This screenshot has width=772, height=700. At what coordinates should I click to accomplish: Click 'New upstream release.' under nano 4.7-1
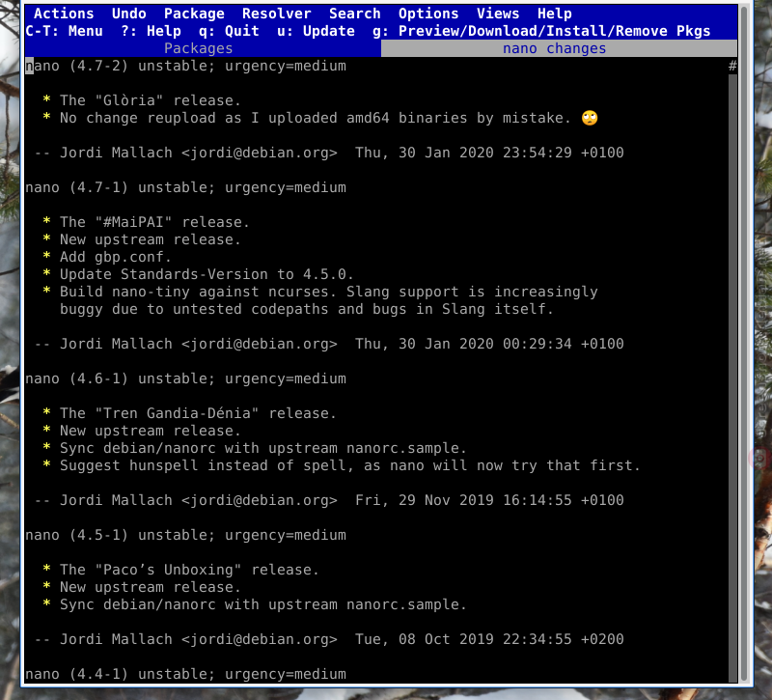pos(142,239)
